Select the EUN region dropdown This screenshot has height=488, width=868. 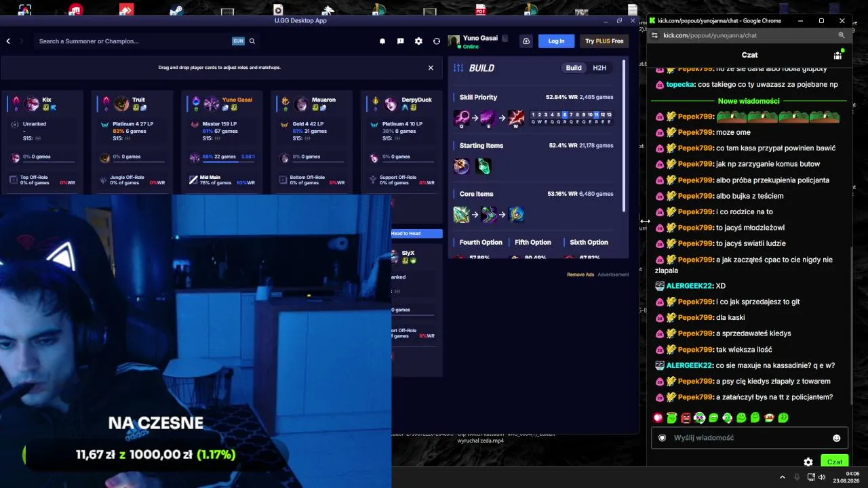click(238, 41)
